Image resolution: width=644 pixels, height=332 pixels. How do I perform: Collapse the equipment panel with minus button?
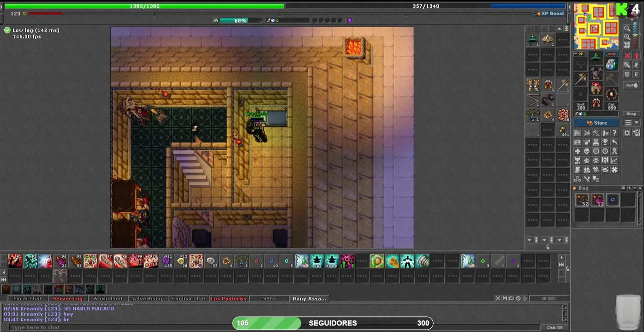point(576,53)
